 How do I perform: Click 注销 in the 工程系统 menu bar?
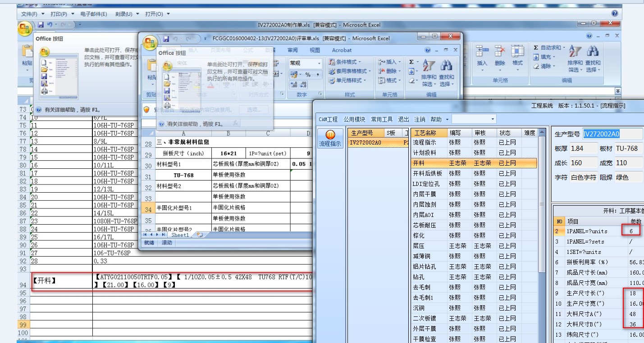pos(420,119)
